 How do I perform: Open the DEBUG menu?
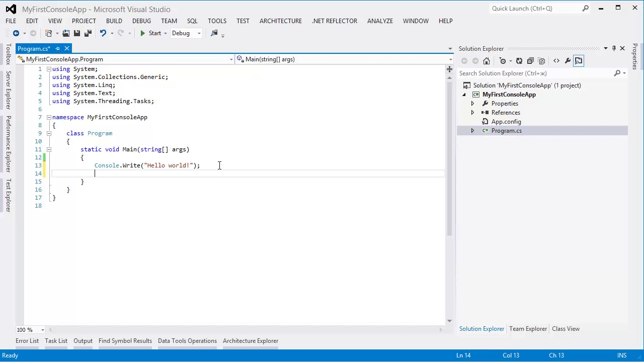tap(141, 21)
